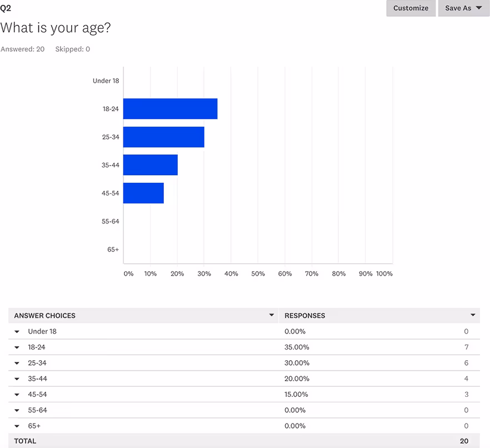This screenshot has height=448, width=490.
Task: Expand the 25-34 answer row
Action: click(16, 363)
